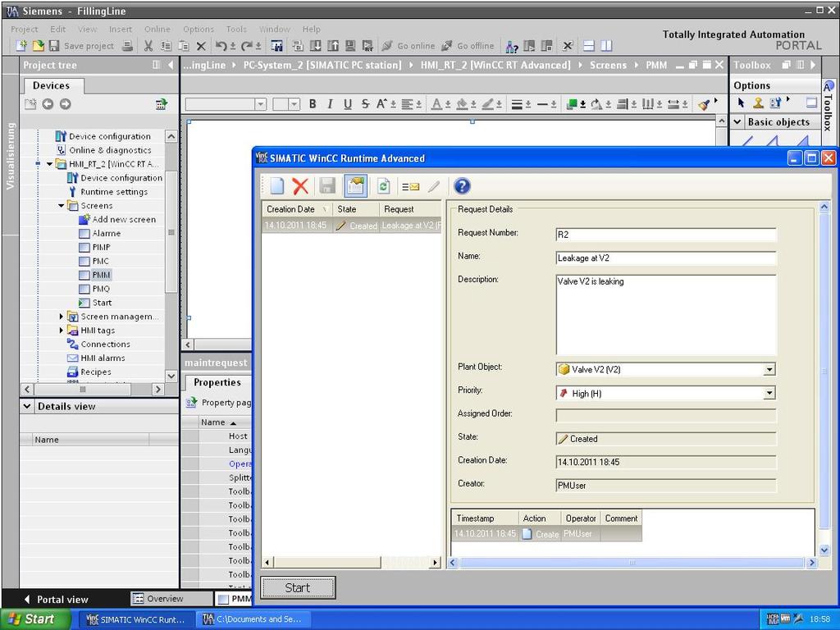This screenshot has height=630, width=840.
Task: Expand the Screen management tree node
Action: pyautogui.click(x=61, y=317)
